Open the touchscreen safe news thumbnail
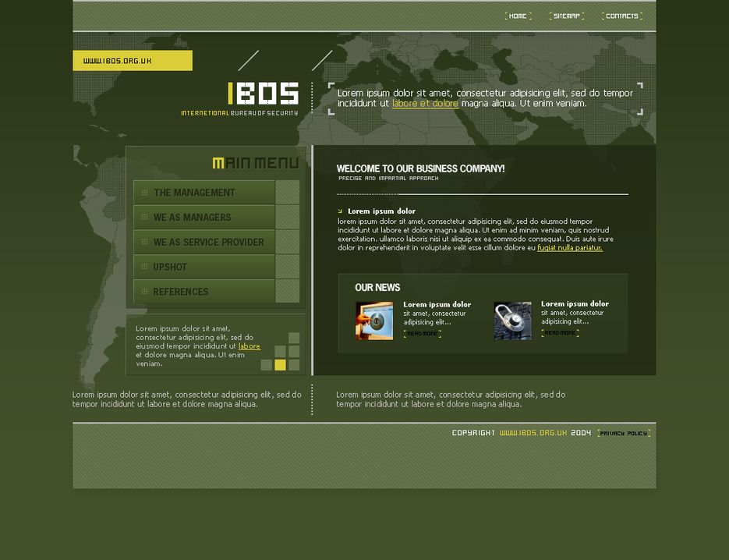 click(x=374, y=321)
